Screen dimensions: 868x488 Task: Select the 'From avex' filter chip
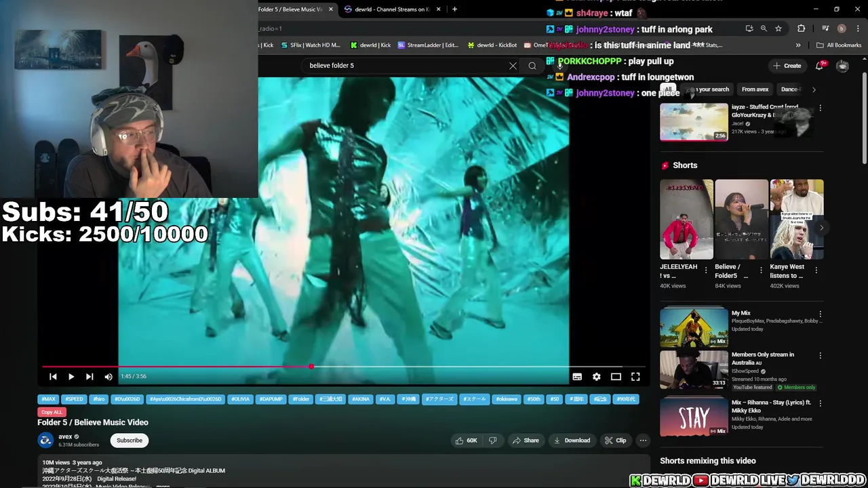tap(755, 89)
